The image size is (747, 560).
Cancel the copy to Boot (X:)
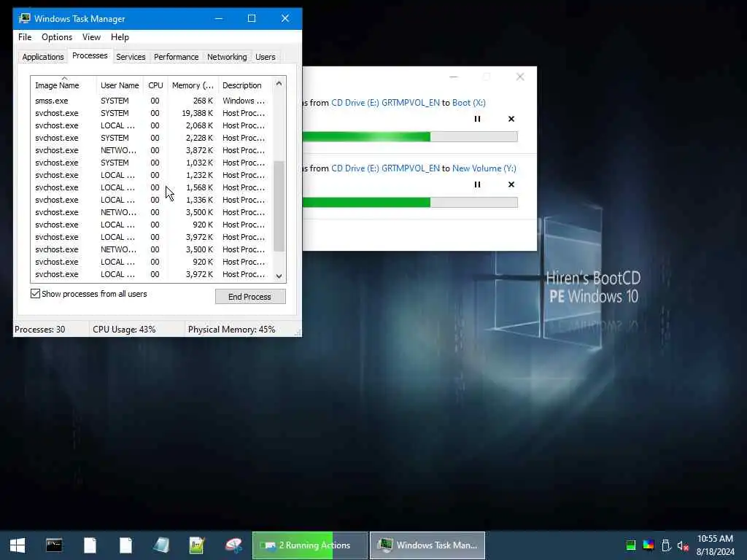pos(511,119)
